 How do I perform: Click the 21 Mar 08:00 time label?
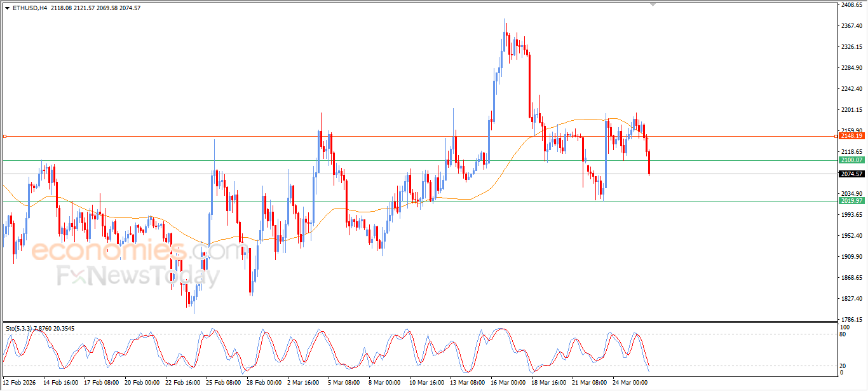[x=590, y=383]
